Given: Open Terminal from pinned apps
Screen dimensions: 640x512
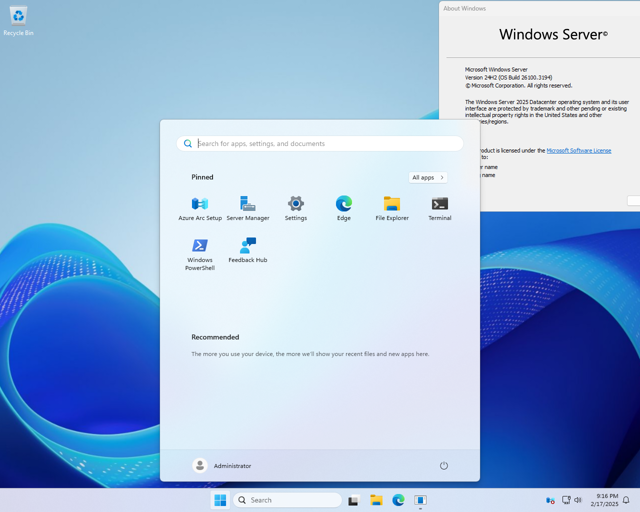Looking at the screenshot, I should tap(440, 208).
